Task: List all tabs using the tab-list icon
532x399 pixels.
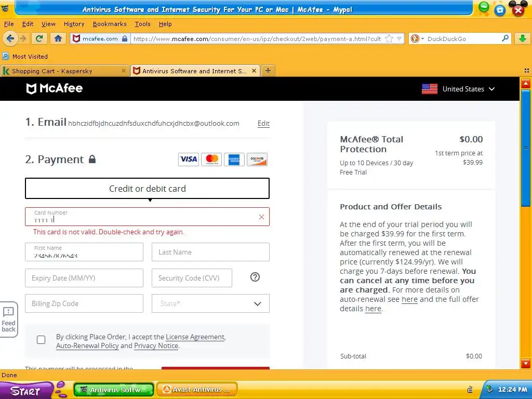Action: tap(527, 71)
